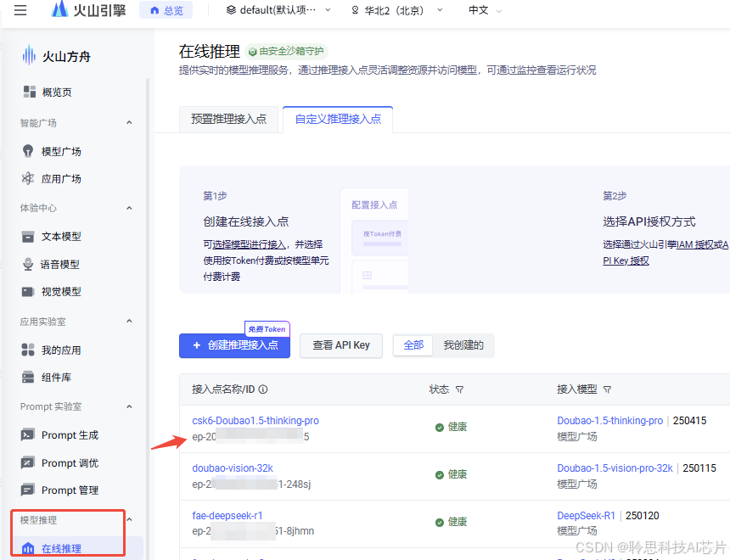This screenshot has width=730, height=560.
Task: Collapse the Prompt 实验室 section
Action: coord(129,407)
